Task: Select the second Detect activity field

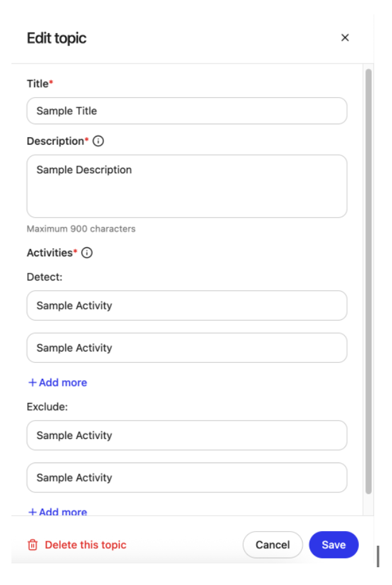Action: tap(186, 348)
